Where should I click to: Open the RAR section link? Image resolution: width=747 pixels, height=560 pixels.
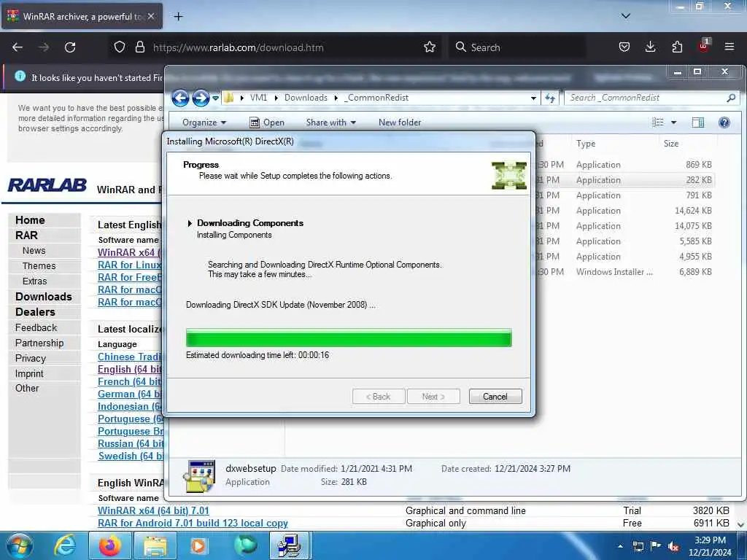(x=26, y=236)
